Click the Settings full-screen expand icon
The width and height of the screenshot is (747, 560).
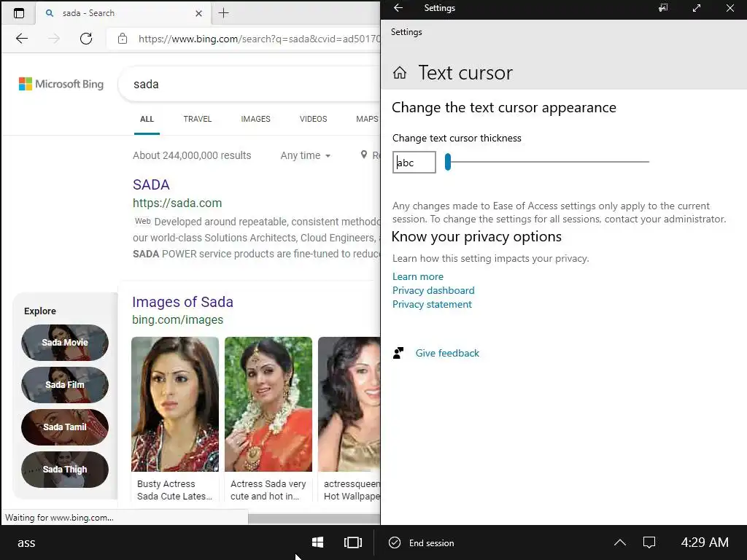(697, 8)
